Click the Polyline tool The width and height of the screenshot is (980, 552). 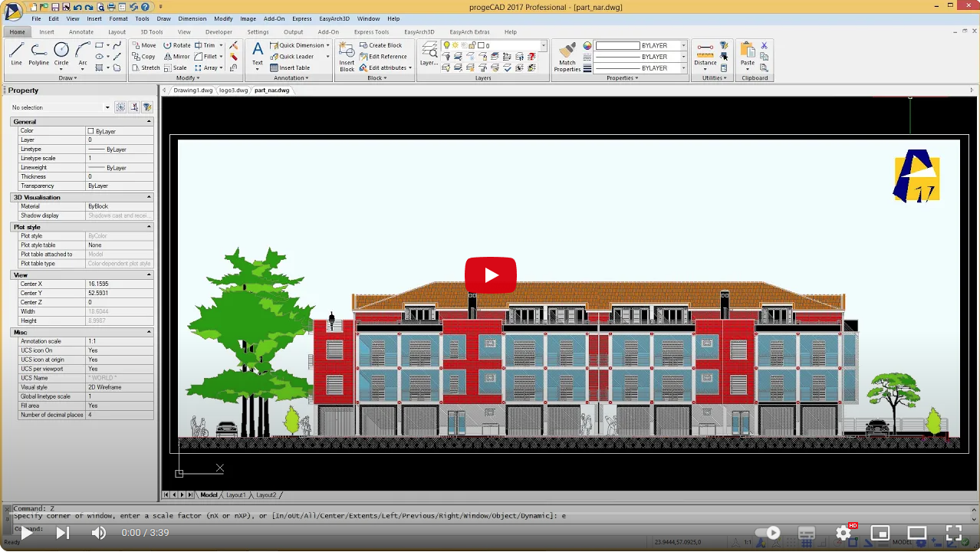38,54
